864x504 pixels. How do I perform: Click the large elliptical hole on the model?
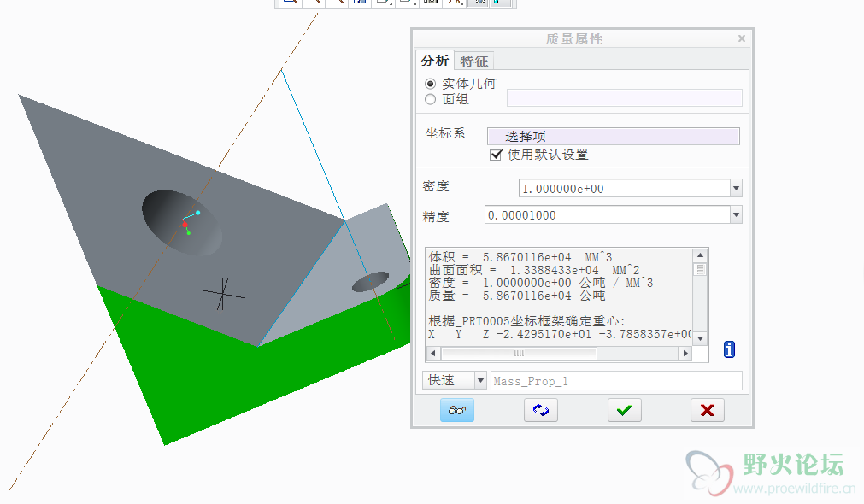point(182,223)
